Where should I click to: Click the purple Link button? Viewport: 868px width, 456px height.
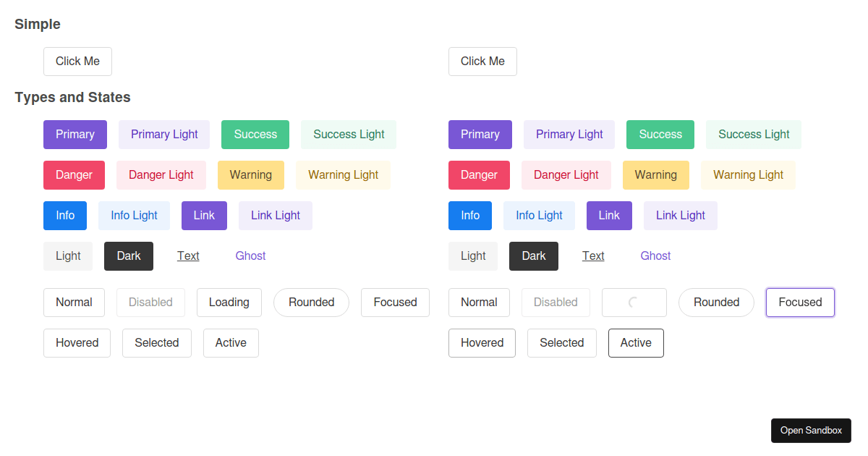coord(204,215)
